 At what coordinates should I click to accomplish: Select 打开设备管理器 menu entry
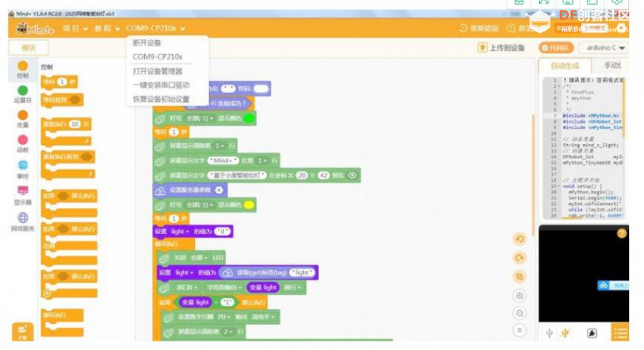coord(157,71)
